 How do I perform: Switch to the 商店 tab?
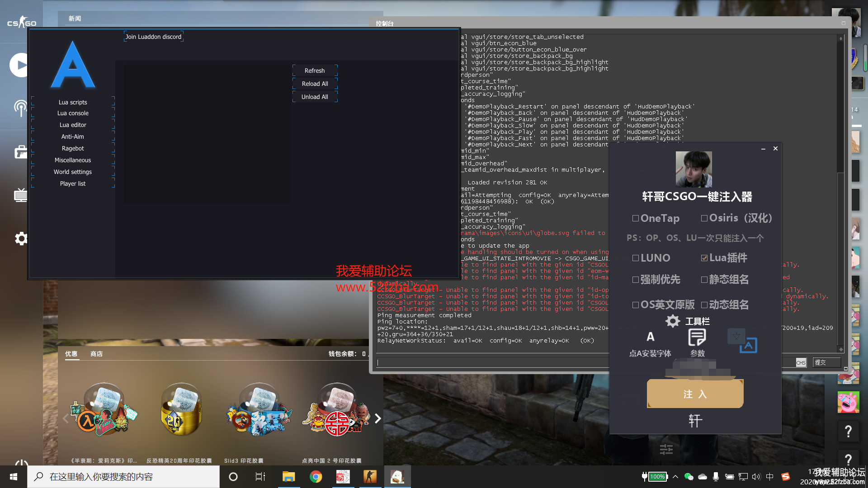click(x=96, y=354)
